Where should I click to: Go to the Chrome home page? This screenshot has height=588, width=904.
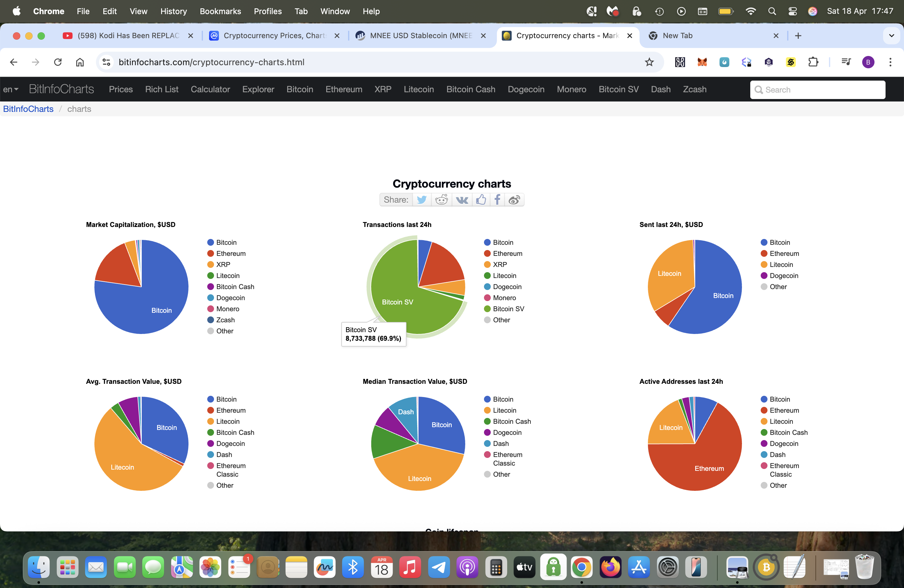pos(80,62)
